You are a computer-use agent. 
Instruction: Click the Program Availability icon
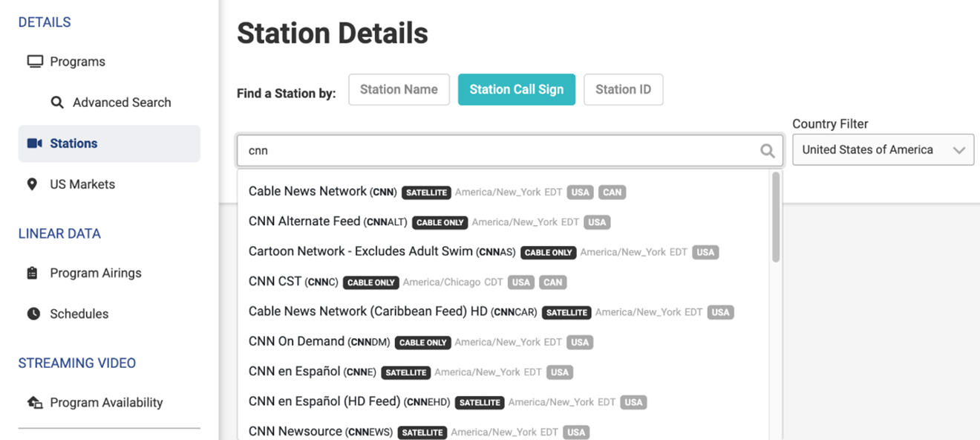point(35,403)
